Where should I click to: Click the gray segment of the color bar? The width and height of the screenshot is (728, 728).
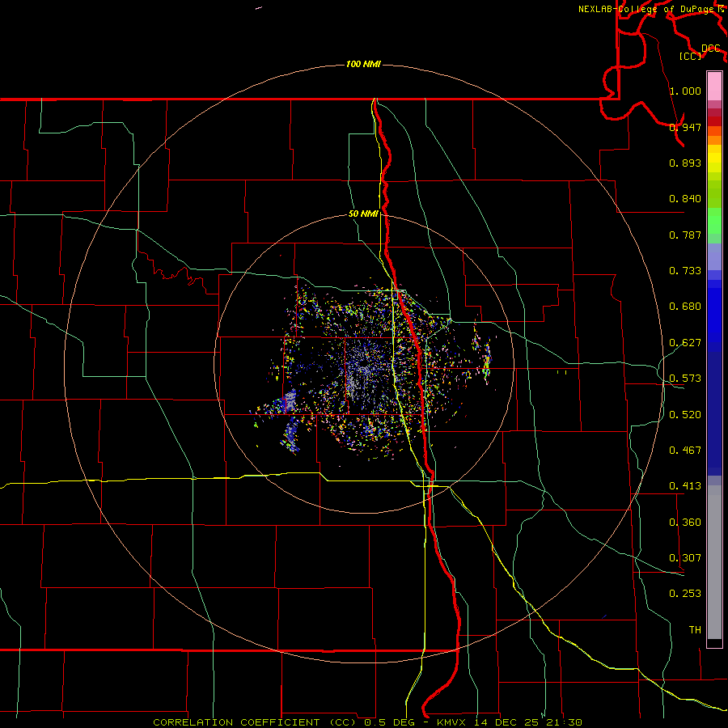coord(714,562)
